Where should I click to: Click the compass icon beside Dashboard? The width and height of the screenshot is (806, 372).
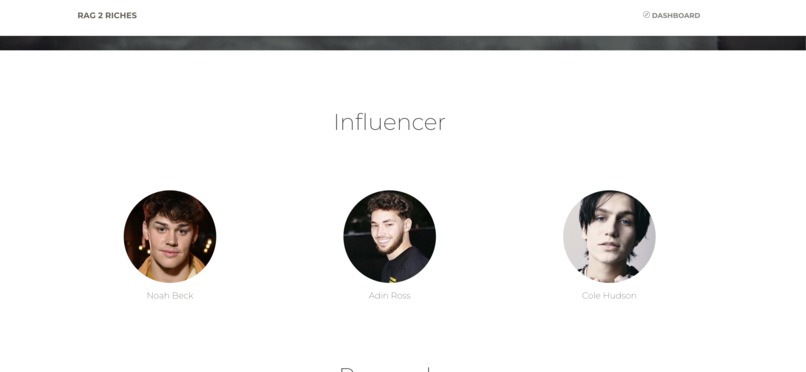646,15
